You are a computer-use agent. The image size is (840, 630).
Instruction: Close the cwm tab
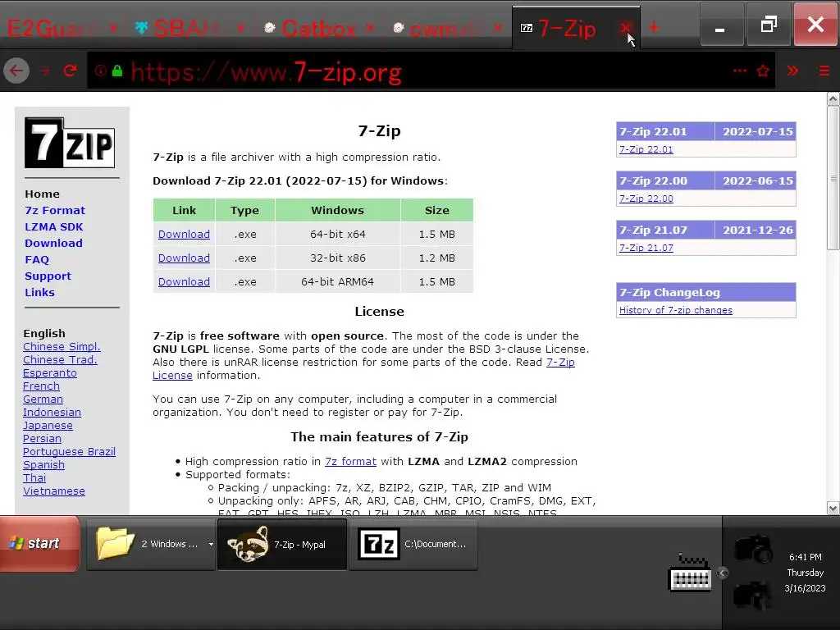pos(498,28)
